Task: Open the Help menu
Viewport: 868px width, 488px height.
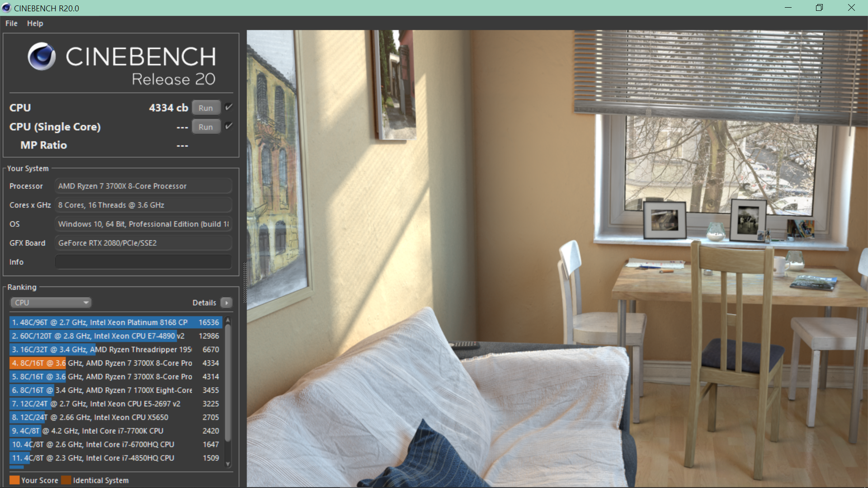Action: [x=35, y=23]
